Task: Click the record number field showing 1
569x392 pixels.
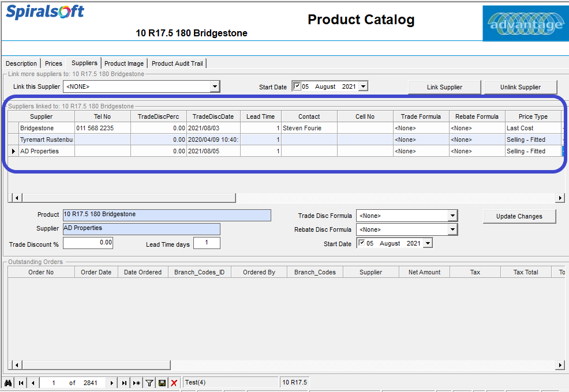Action: (53, 383)
